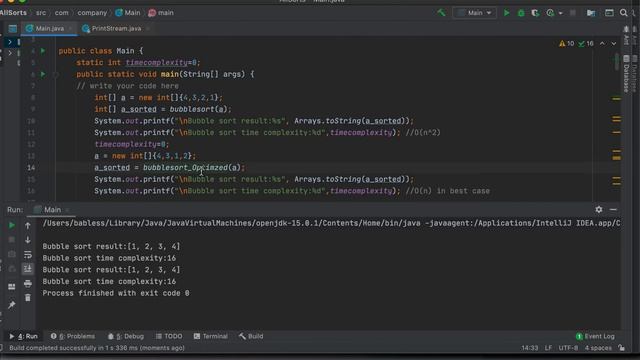Toggle the read-only lock icon
This screenshot has width=640, height=360.
click(622, 348)
